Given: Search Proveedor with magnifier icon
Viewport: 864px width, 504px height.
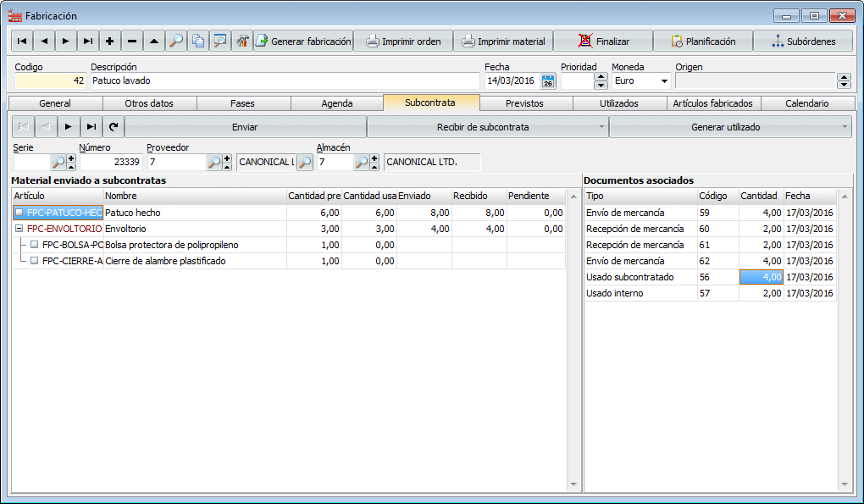Looking at the screenshot, I should 214,162.
